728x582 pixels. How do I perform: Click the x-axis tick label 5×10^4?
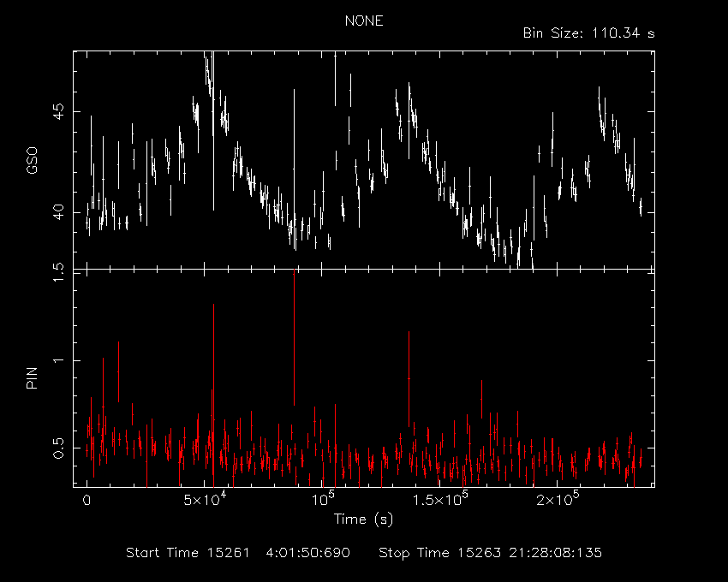(x=205, y=498)
